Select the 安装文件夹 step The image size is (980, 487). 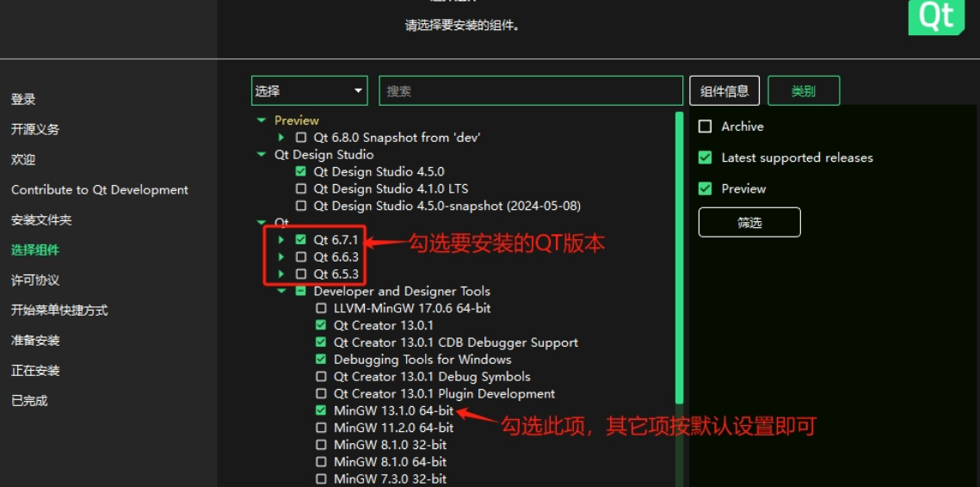[41, 220]
